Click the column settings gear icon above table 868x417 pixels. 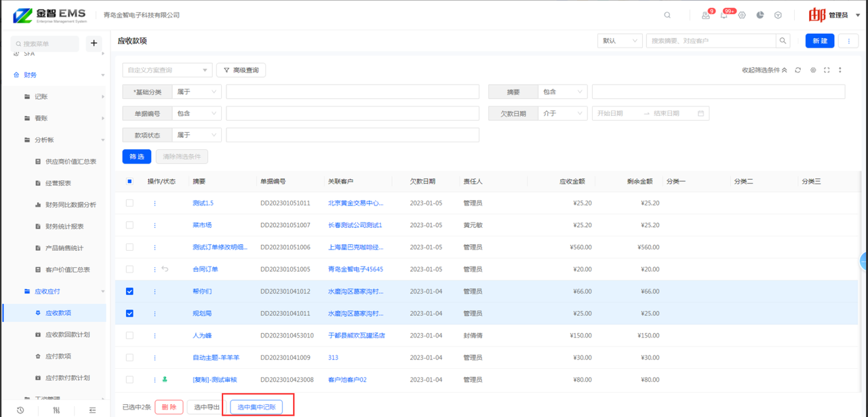tap(813, 70)
